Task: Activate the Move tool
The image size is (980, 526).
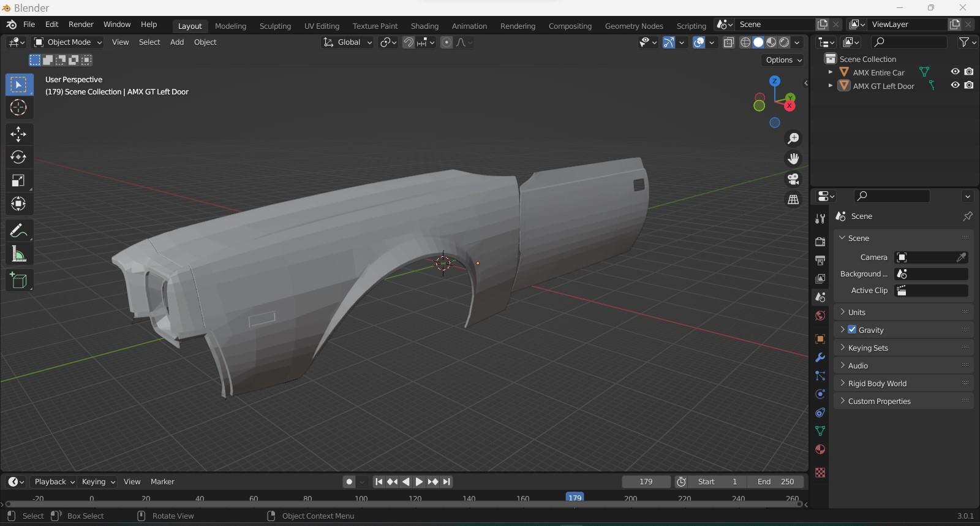Action: 18,134
